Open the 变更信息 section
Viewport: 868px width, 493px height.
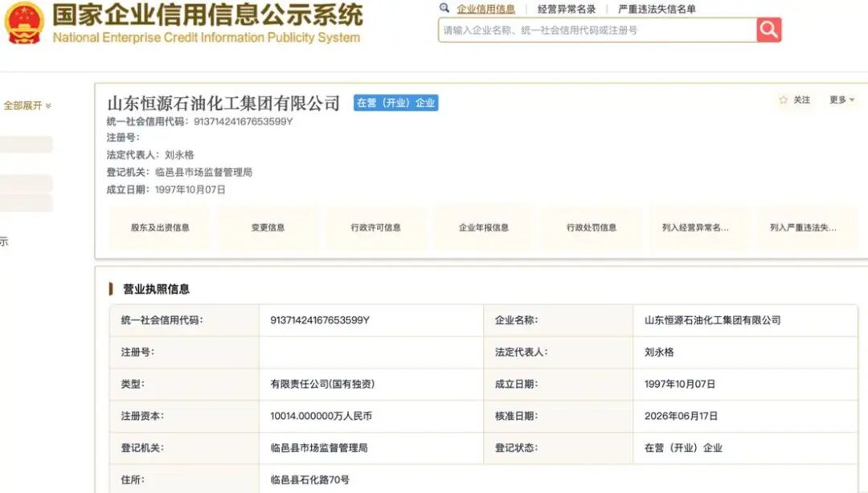pos(268,227)
